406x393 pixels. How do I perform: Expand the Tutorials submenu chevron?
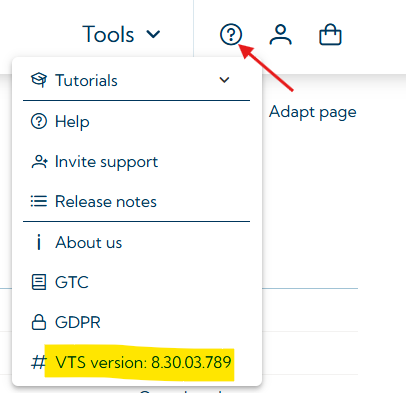coord(224,80)
